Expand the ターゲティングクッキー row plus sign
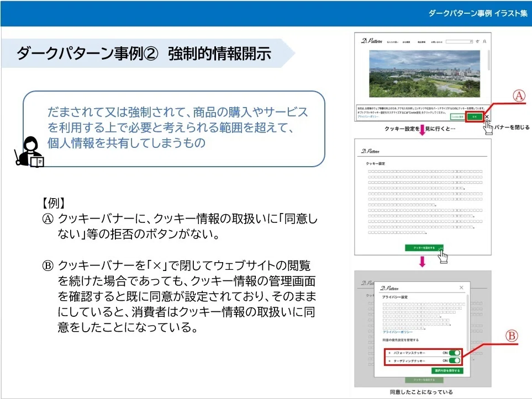The image size is (532, 399). click(389, 361)
